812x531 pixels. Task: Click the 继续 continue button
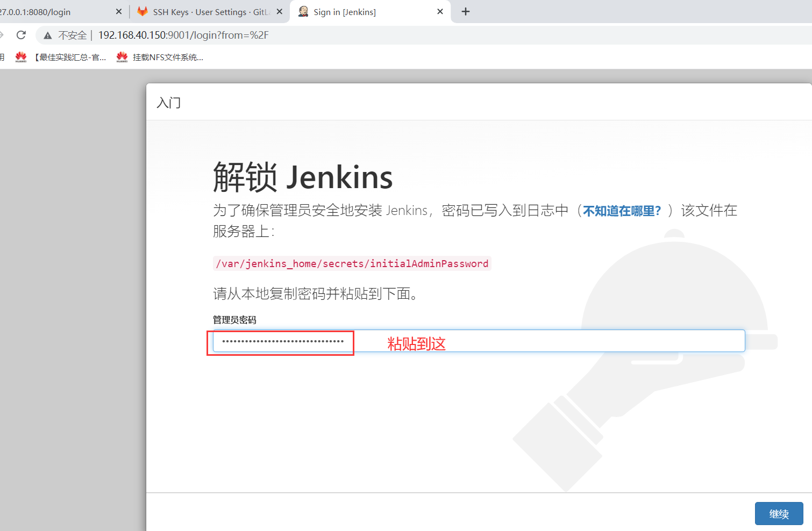(779, 514)
